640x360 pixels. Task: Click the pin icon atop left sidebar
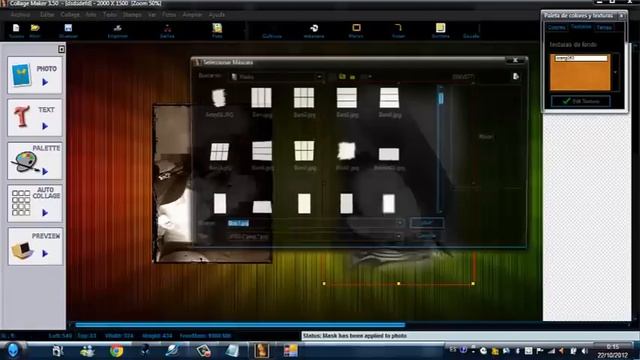61,49
